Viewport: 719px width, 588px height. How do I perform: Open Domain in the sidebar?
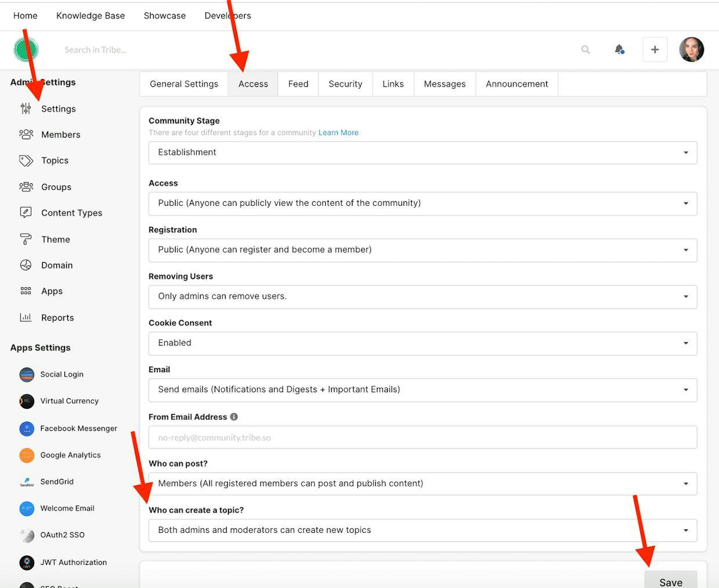click(x=57, y=266)
